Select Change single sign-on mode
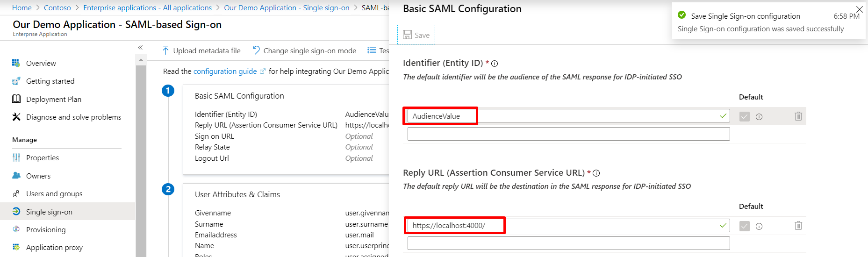The image size is (868, 257). pyautogui.click(x=304, y=50)
